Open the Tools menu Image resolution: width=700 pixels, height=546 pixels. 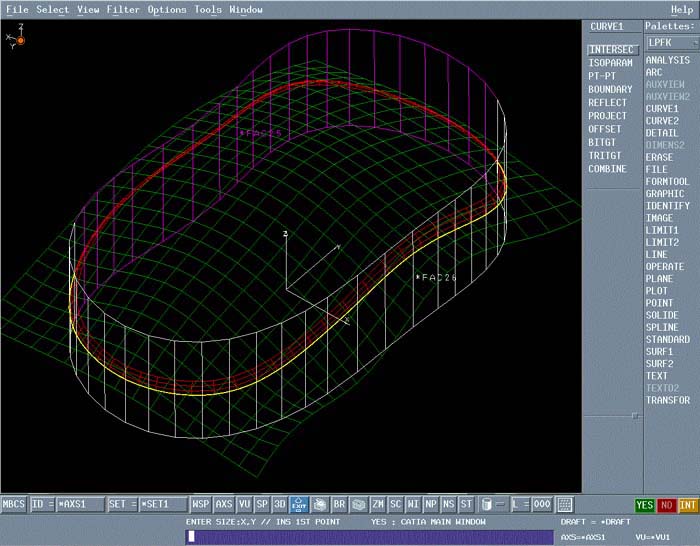[208, 10]
